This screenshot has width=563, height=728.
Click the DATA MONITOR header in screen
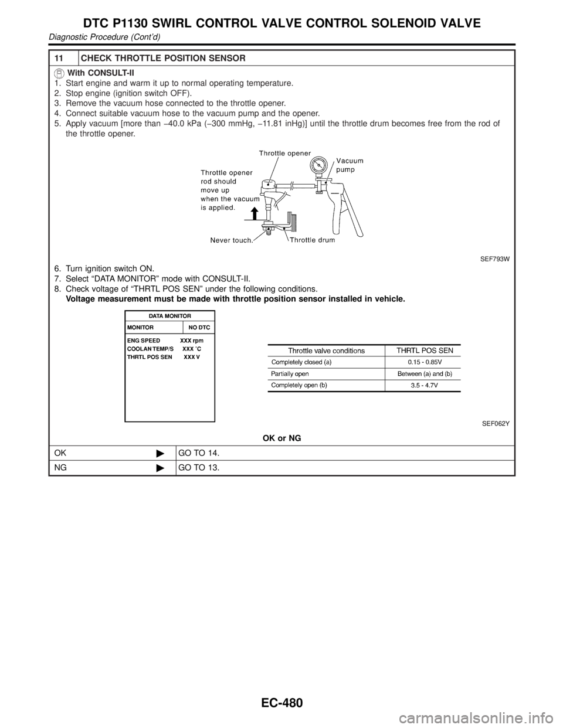pyautogui.click(x=170, y=315)
